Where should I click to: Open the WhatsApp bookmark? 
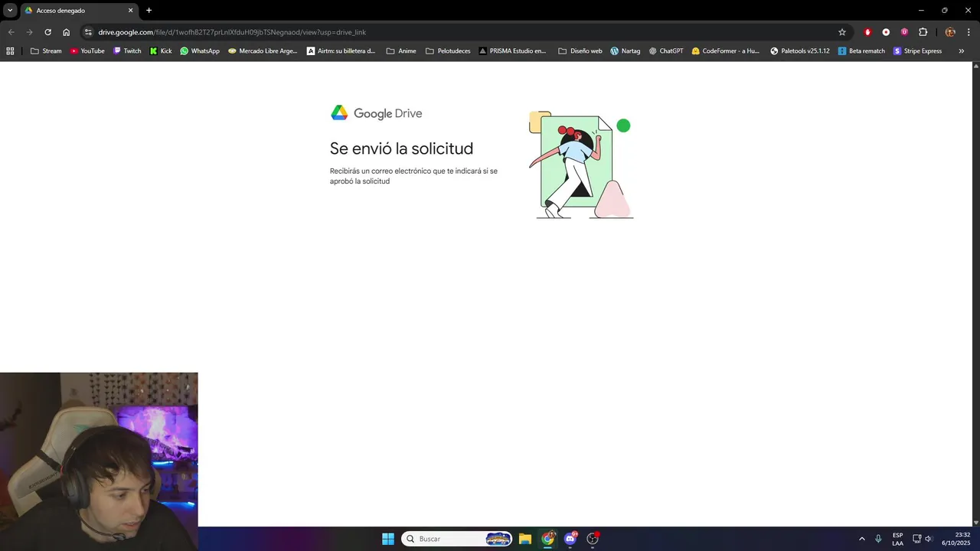click(200, 51)
